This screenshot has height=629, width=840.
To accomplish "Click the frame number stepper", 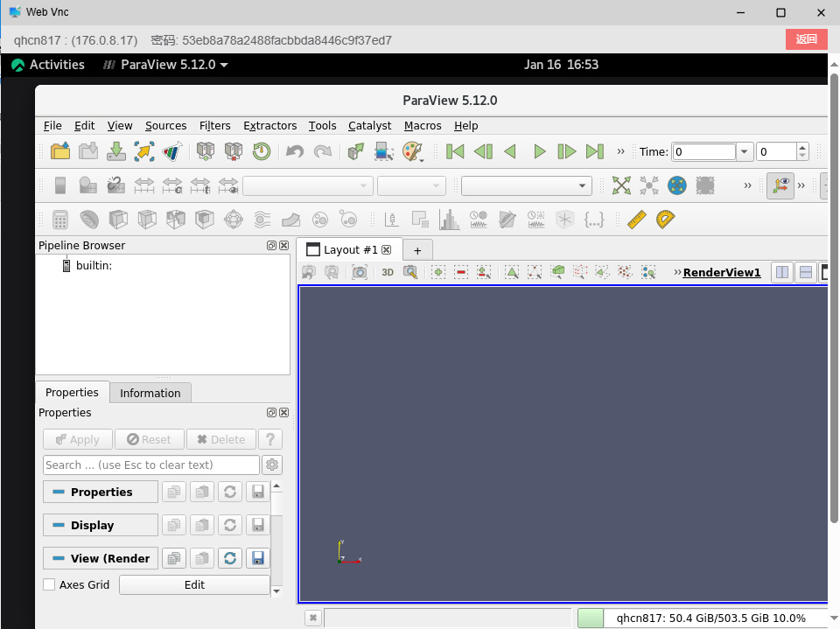I will (x=802, y=151).
